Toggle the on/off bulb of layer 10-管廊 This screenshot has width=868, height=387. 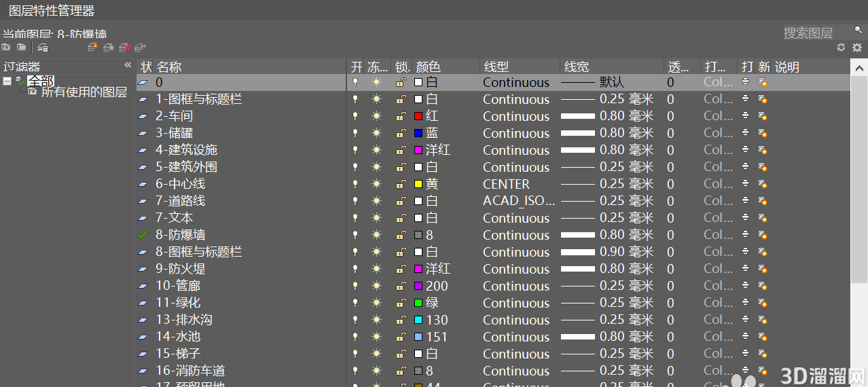point(355,286)
